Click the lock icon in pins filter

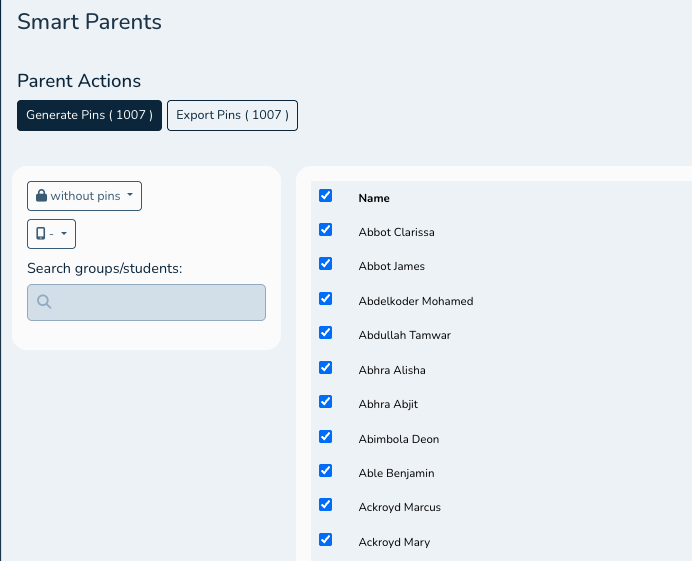pyautogui.click(x=41, y=196)
